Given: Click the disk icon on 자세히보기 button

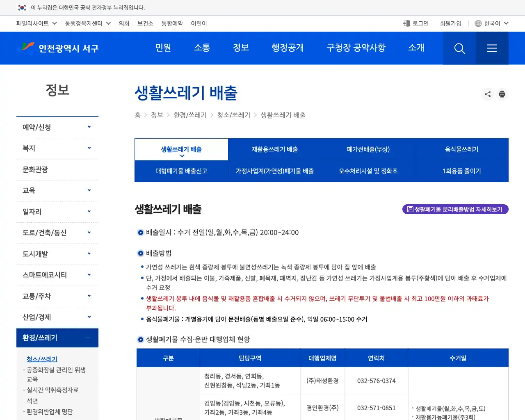Looking at the screenshot, I should [x=410, y=209].
